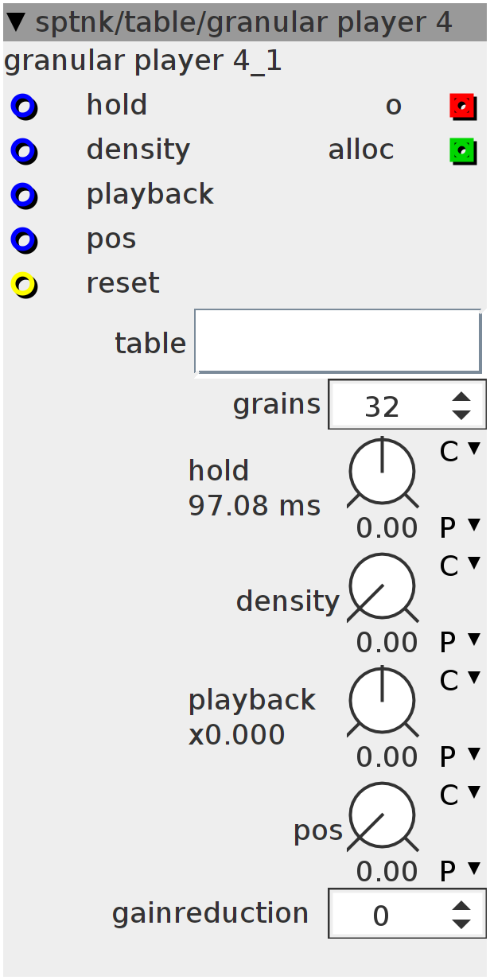Click the yellow reset inlet port
Viewport: 490px width, 980px height.
click(x=24, y=284)
